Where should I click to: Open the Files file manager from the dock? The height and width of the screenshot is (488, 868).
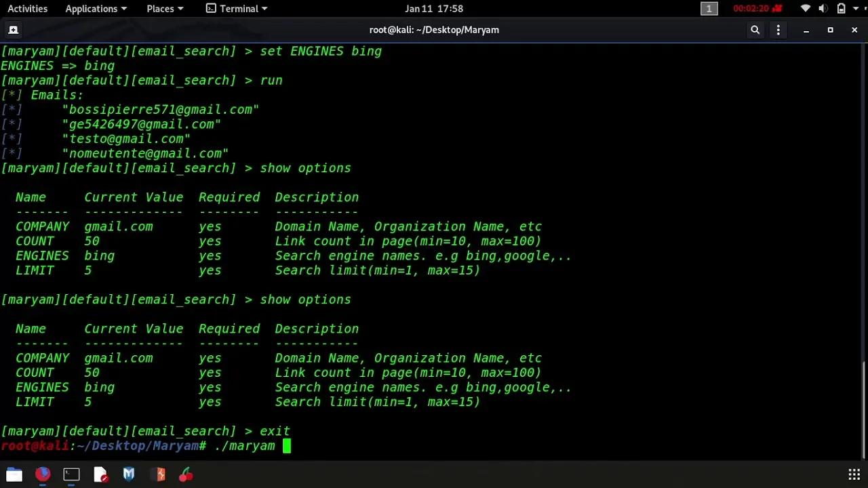coord(14,474)
